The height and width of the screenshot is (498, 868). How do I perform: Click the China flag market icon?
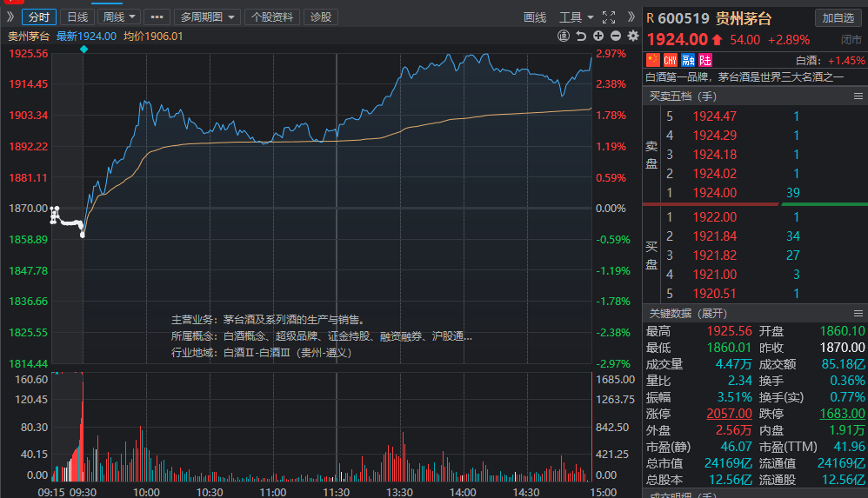click(653, 60)
